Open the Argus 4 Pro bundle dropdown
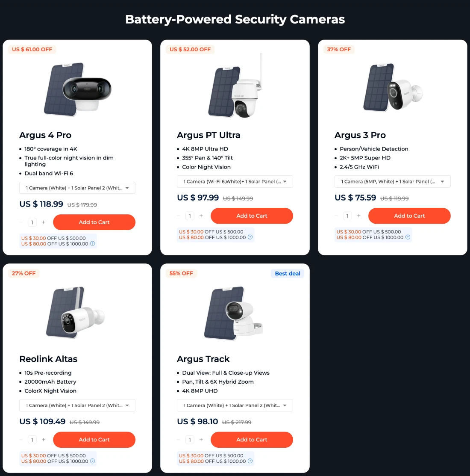 [x=77, y=188]
